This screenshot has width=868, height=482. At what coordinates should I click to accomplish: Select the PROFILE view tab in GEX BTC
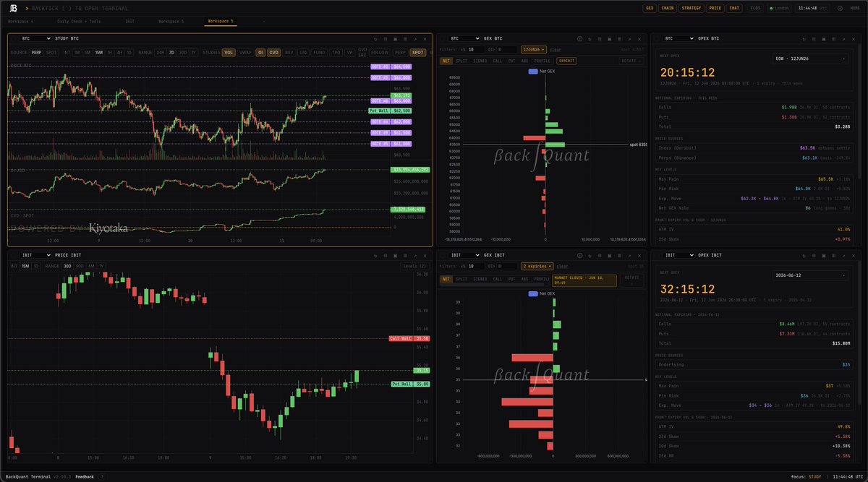(x=542, y=61)
